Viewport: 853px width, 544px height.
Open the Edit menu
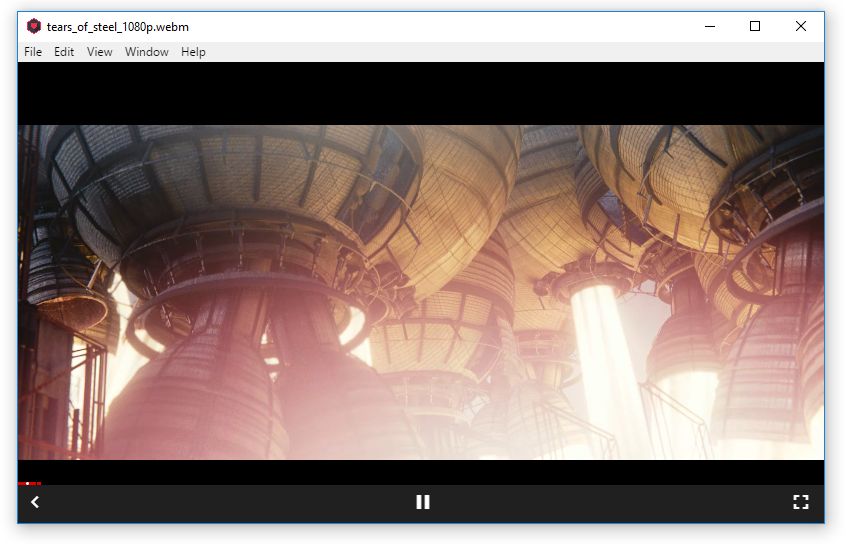(64, 52)
